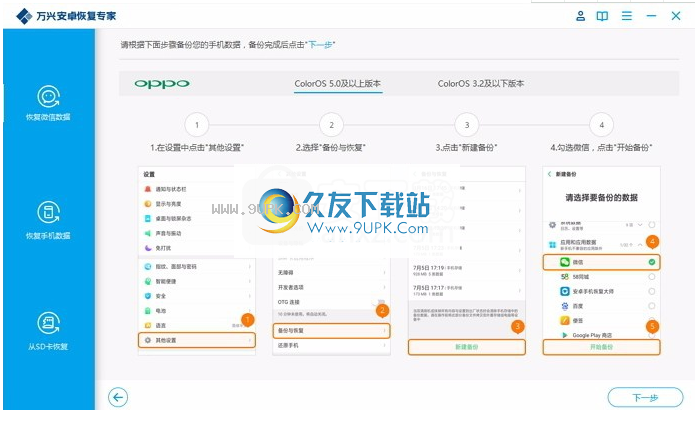The height and width of the screenshot is (423, 695).
Task: Click 声音与振动 settings row
Action: pos(197,233)
